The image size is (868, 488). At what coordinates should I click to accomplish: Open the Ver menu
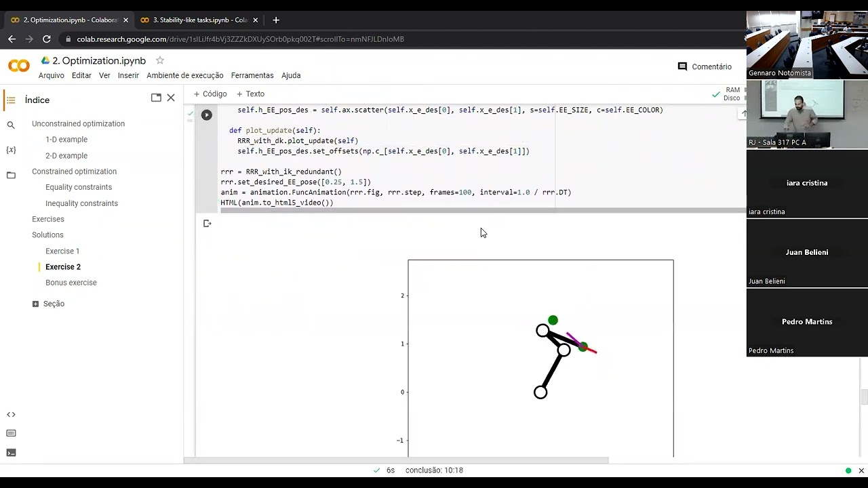(x=104, y=75)
